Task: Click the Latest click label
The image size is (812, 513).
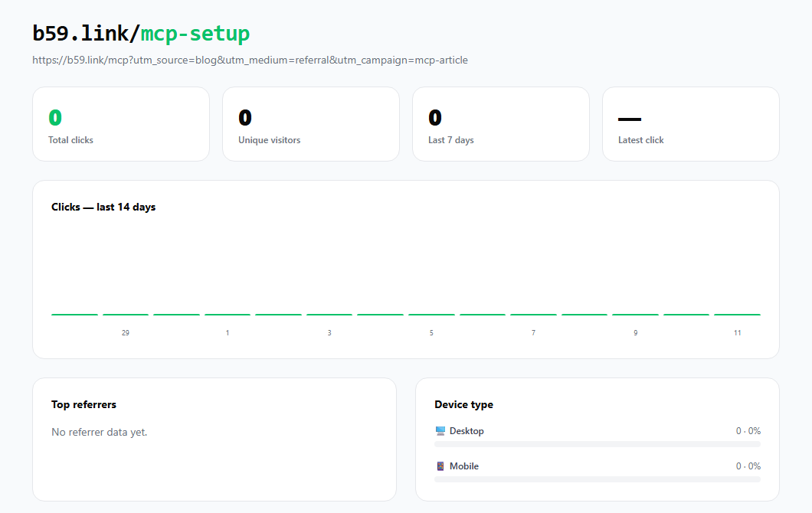Action: point(640,140)
